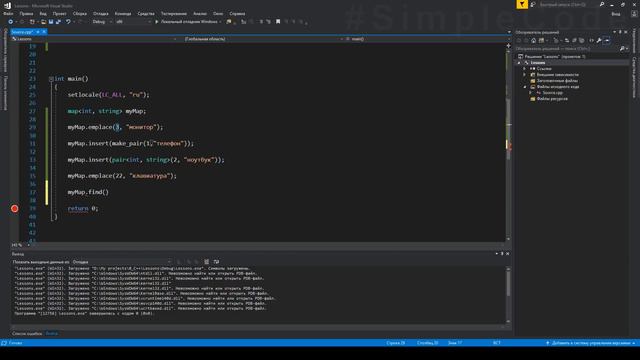
Task: Click the Готово status bar text
Action: 16,343
